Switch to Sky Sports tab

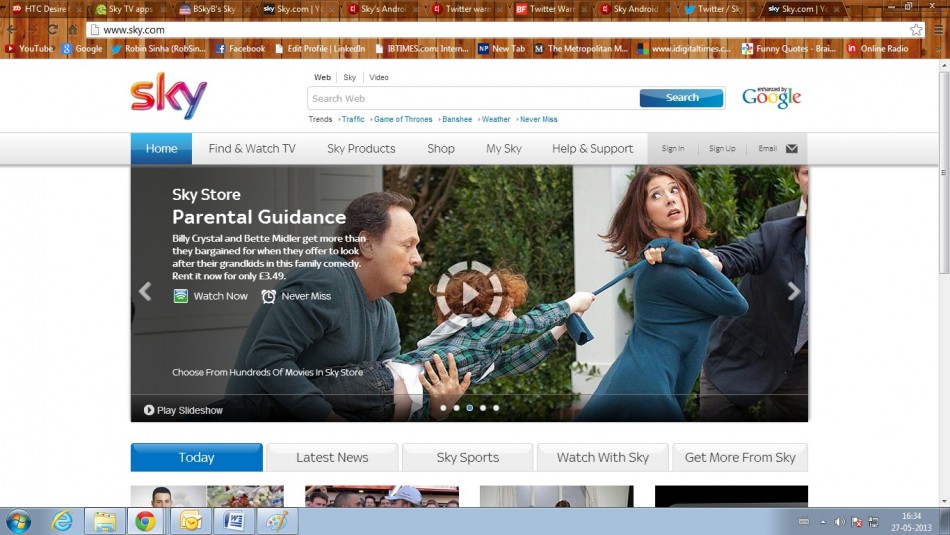pos(468,457)
